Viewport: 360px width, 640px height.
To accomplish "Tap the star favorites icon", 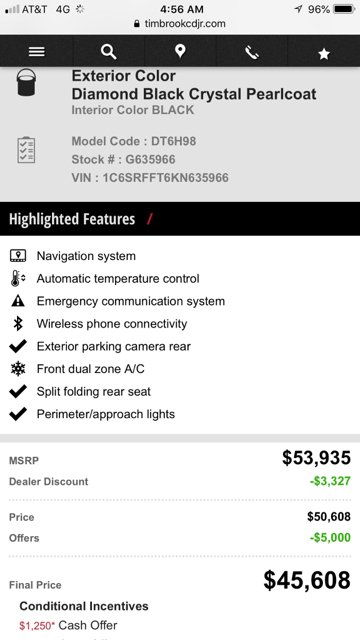I will click(x=324, y=53).
